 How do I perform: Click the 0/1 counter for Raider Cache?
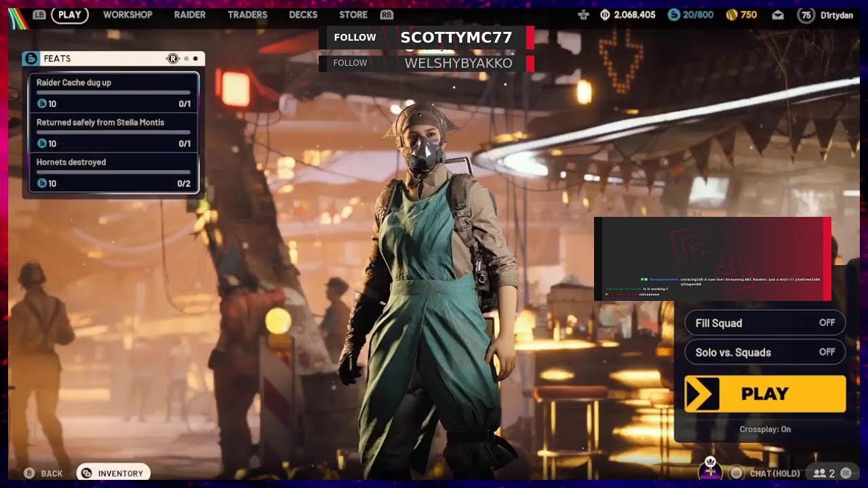pos(184,104)
